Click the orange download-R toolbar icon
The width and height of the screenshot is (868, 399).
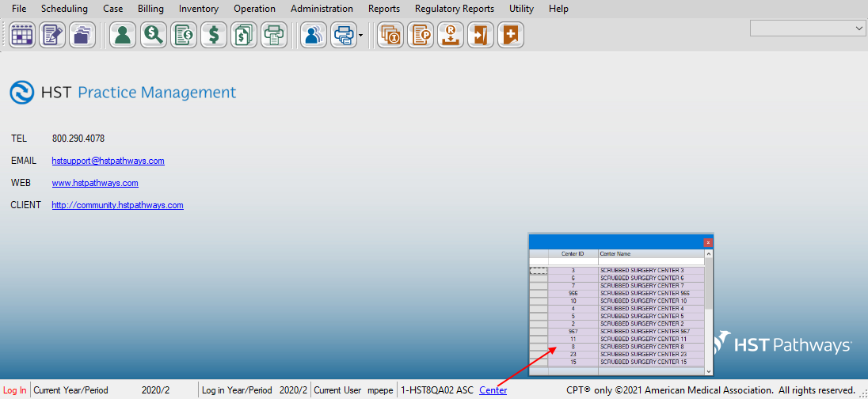(451, 36)
